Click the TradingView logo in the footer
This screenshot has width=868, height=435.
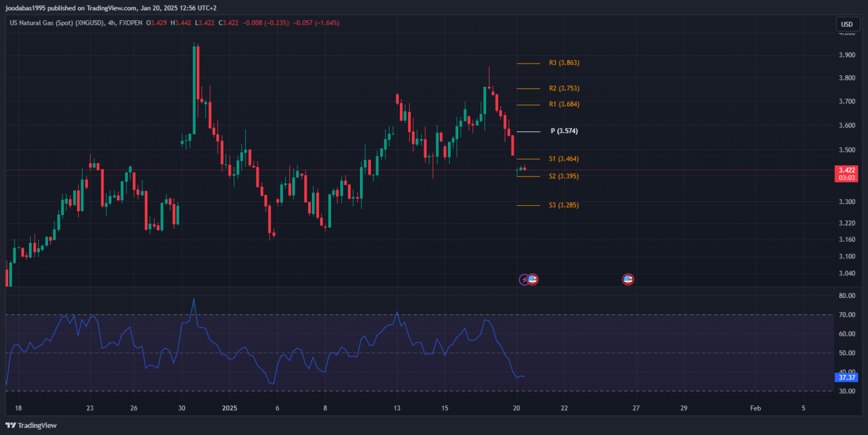tap(31, 425)
